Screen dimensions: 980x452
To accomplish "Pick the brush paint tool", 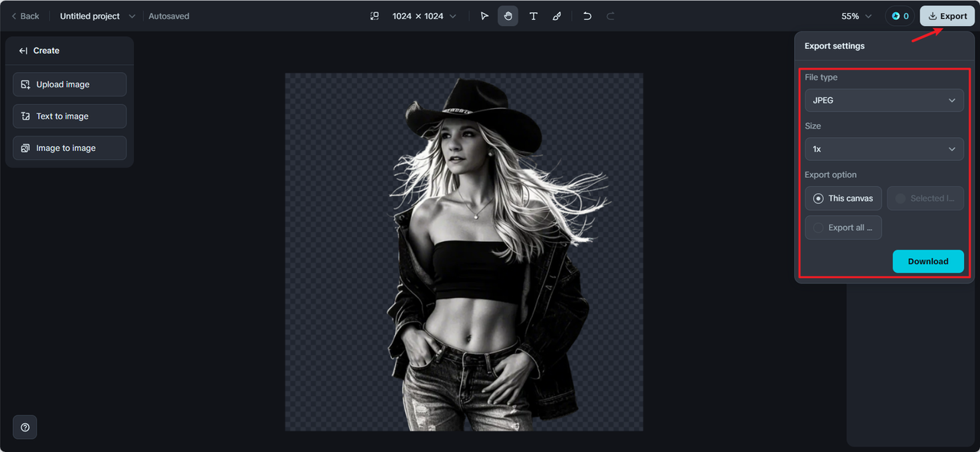I will click(557, 16).
